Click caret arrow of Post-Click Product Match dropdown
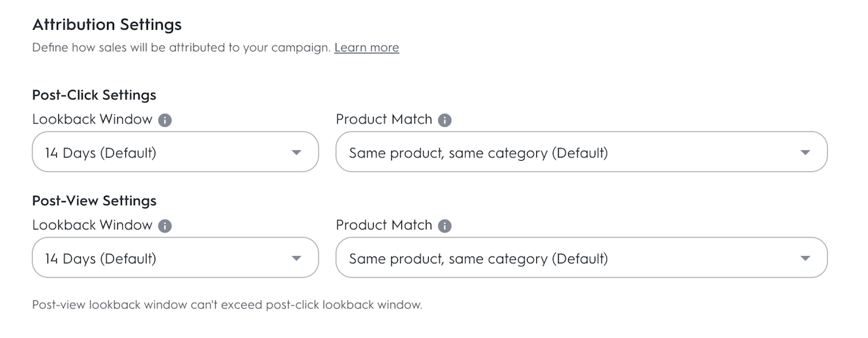Image resolution: width=868 pixels, height=338 pixels. pyautogui.click(x=805, y=153)
